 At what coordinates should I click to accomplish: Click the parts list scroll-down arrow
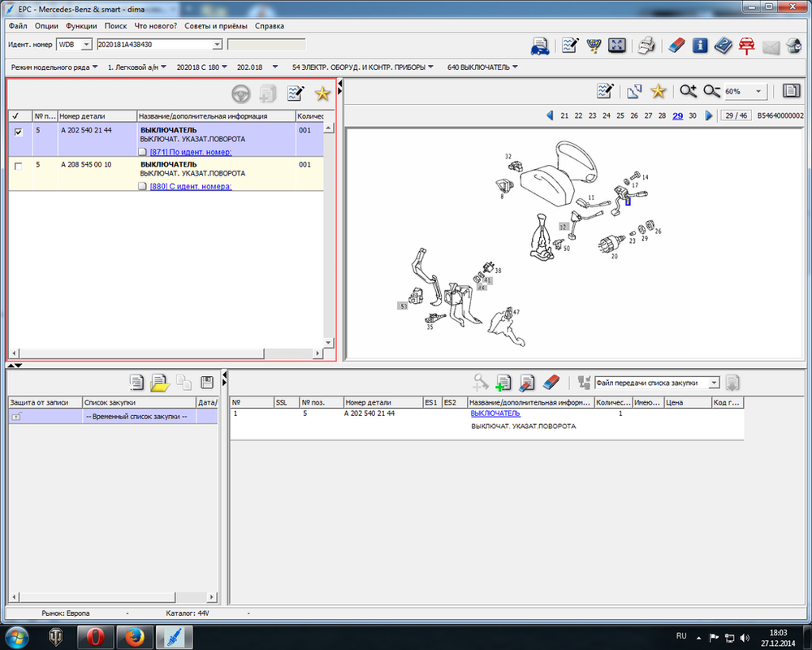click(328, 343)
